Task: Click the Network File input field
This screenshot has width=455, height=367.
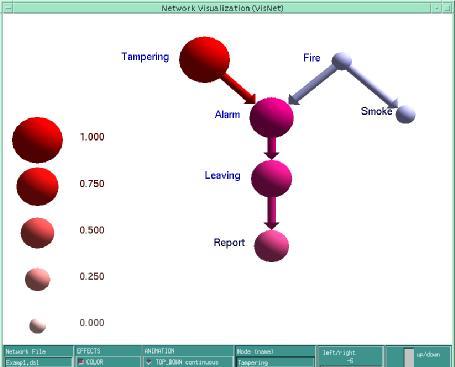Action: pos(38,362)
